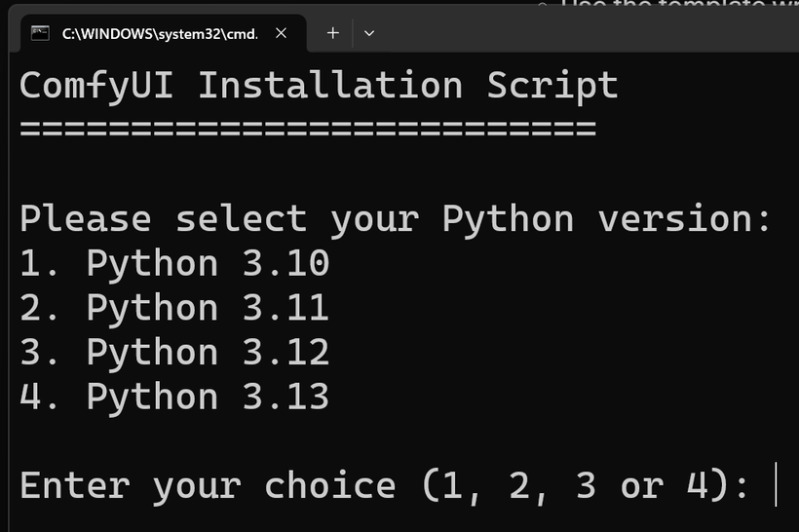Click the 'Enter your choice' prompt text
Viewport: 799px width, 532px height.
pos(207,485)
